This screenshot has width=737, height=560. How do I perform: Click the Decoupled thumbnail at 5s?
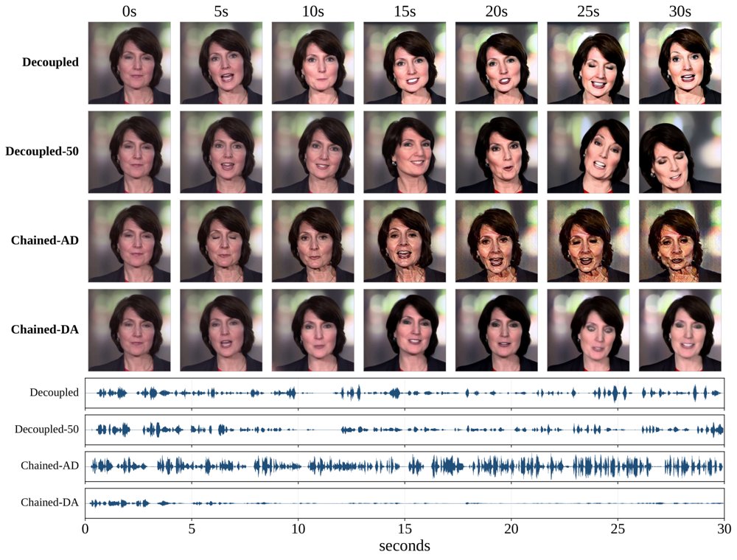221,63
